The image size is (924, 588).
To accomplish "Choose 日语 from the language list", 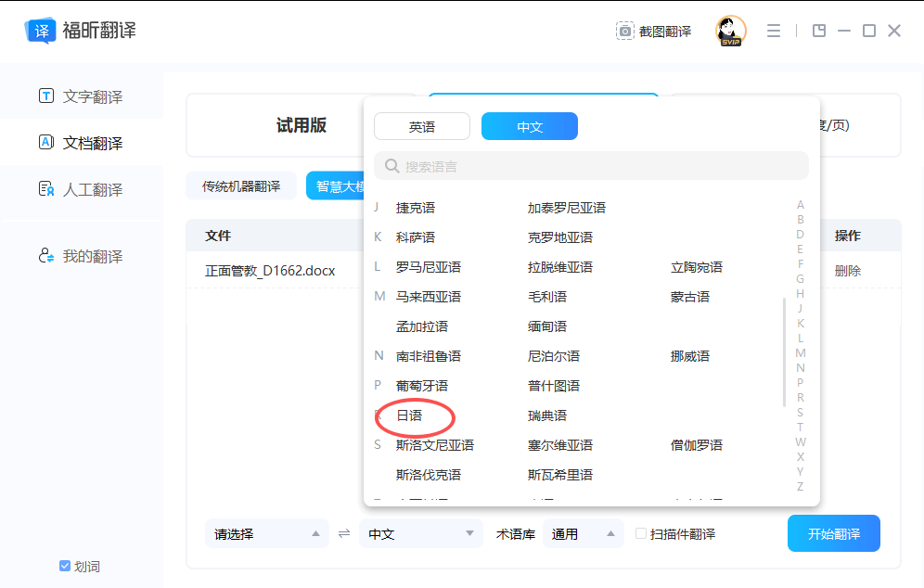I will 409,415.
